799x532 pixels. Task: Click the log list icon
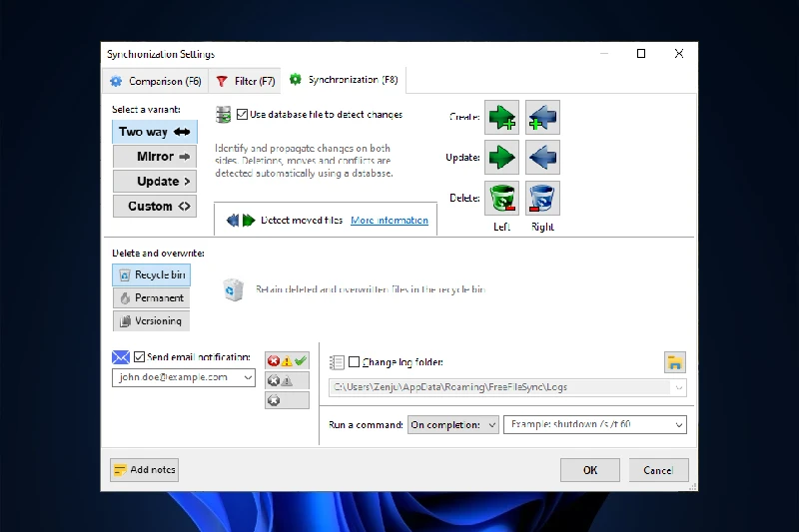click(337, 362)
